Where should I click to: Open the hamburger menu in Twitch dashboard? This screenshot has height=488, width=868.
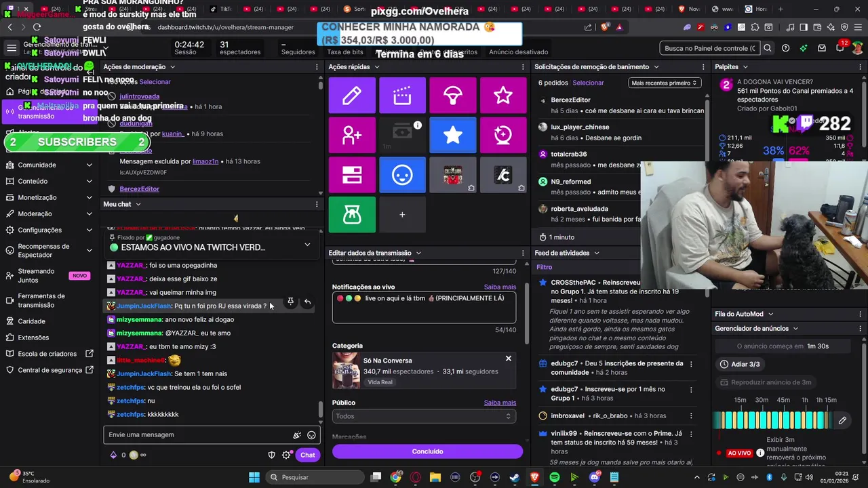12,48
